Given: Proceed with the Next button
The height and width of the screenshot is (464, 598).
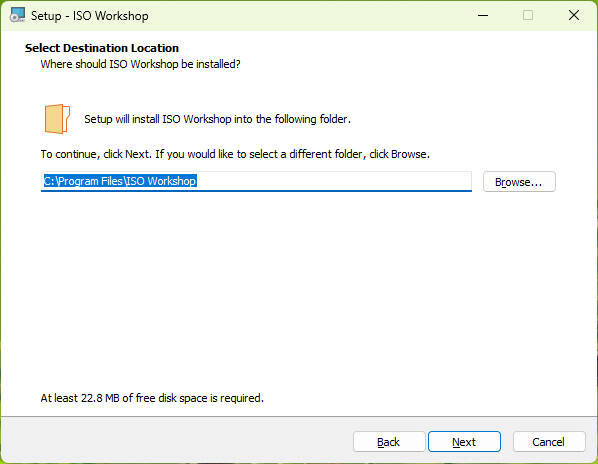Looking at the screenshot, I should pos(464,442).
